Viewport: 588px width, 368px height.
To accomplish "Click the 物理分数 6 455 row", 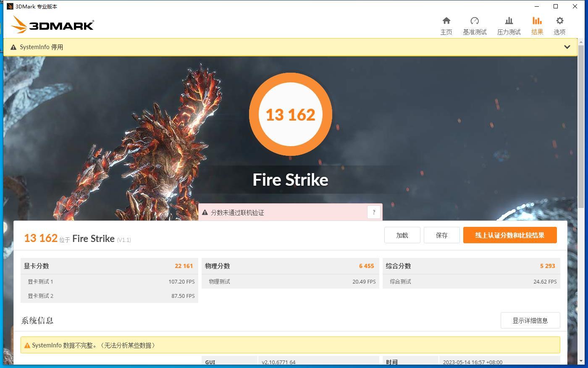I will click(x=290, y=266).
